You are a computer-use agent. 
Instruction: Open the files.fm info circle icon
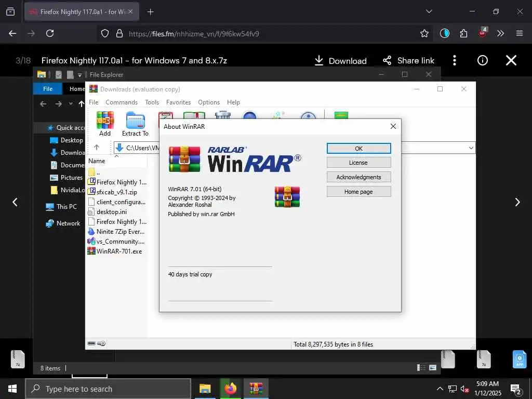tap(482, 60)
